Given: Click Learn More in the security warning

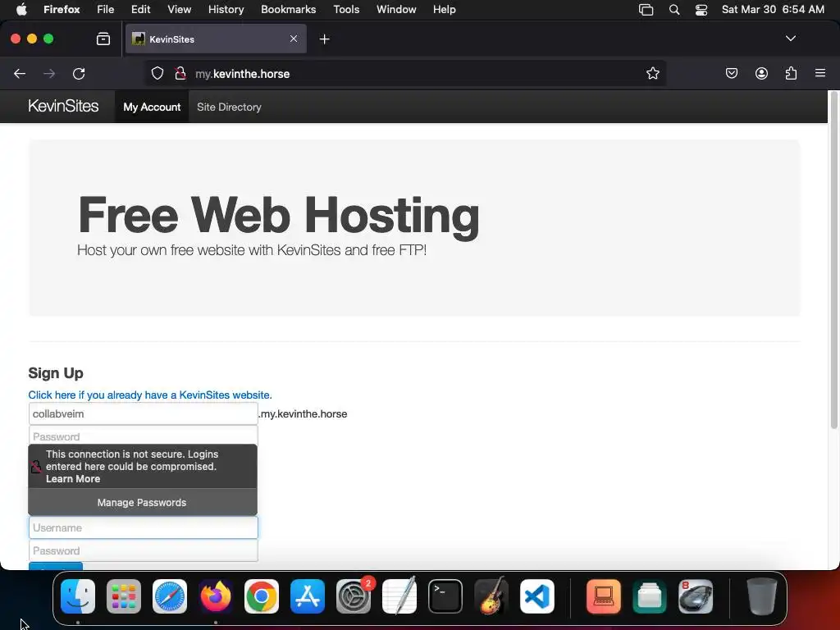Looking at the screenshot, I should tap(73, 479).
